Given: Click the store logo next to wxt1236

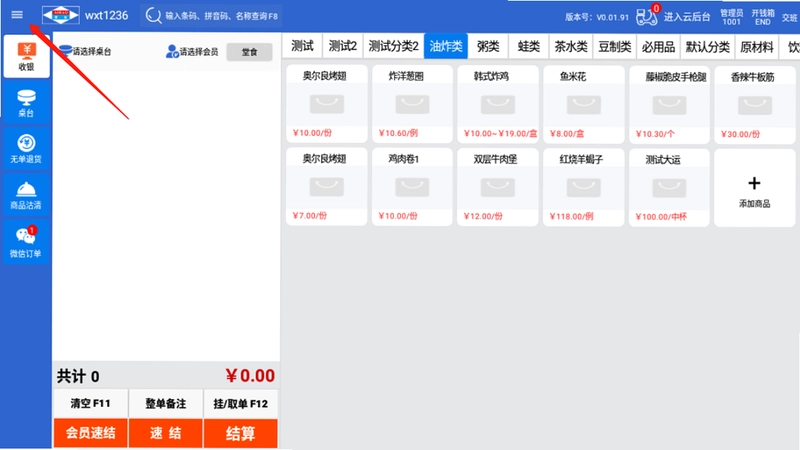Looking at the screenshot, I should 60,15.
